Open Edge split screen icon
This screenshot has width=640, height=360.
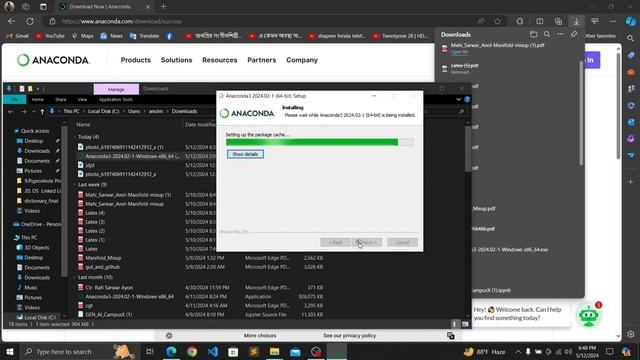540,21
